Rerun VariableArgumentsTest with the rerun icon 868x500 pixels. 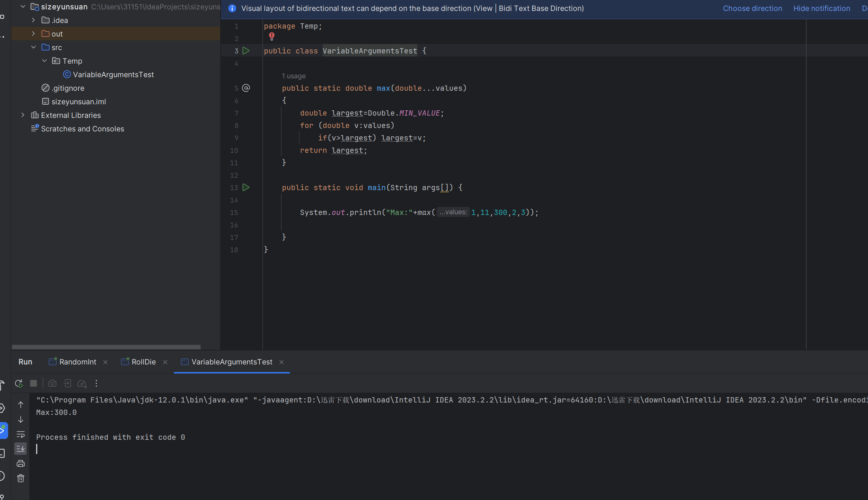tap(19, 383)
